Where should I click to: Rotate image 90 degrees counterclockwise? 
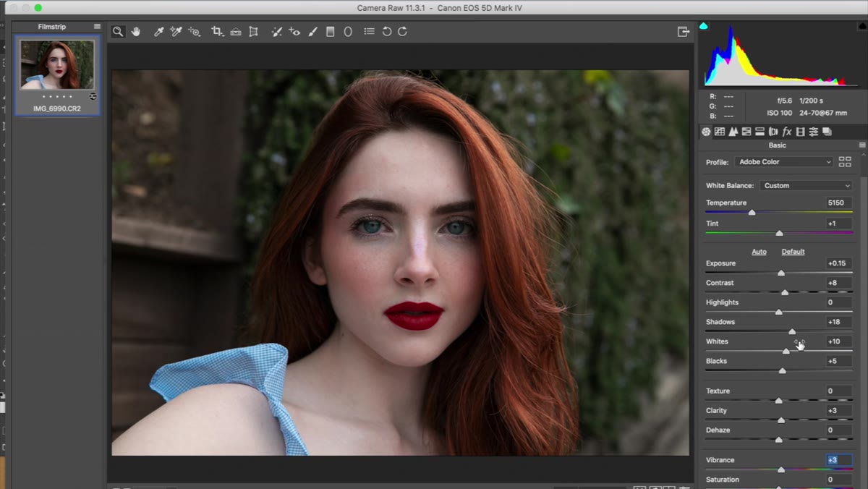[x=387, y=32]
